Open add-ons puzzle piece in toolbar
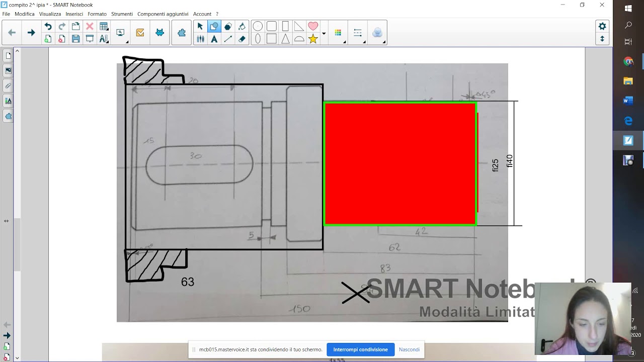 [182, 33]
